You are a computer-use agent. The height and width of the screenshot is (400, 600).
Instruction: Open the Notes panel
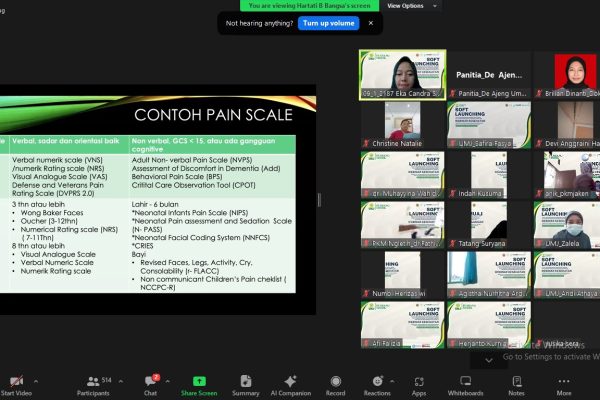tap(517, 385)
